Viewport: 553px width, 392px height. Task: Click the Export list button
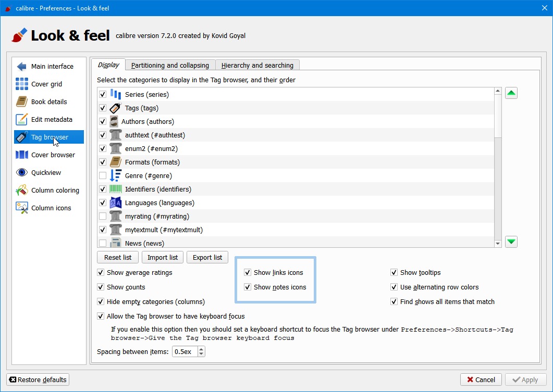click(x=207, y=258)
